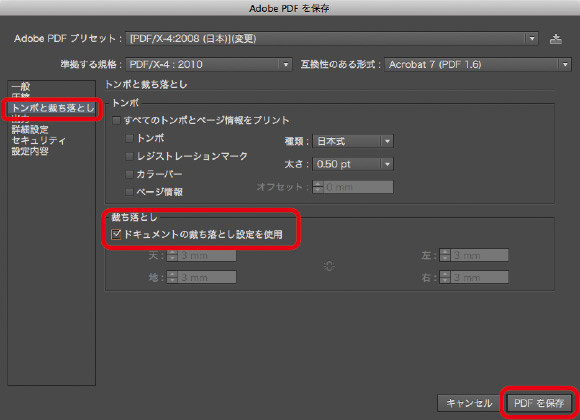580x420 pixels.
Task: Click the save preset icon beside the Adobe PDF preset
Action: 555,38
